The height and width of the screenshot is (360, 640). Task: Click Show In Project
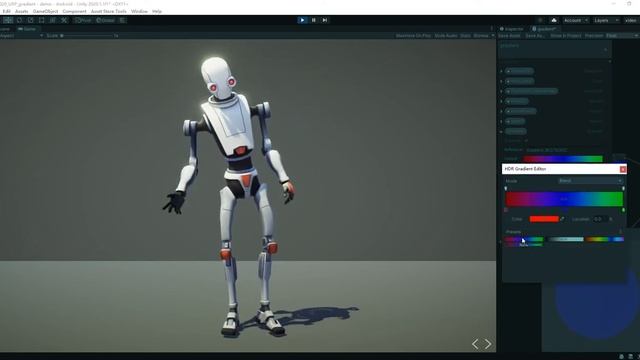pos(566,36)
